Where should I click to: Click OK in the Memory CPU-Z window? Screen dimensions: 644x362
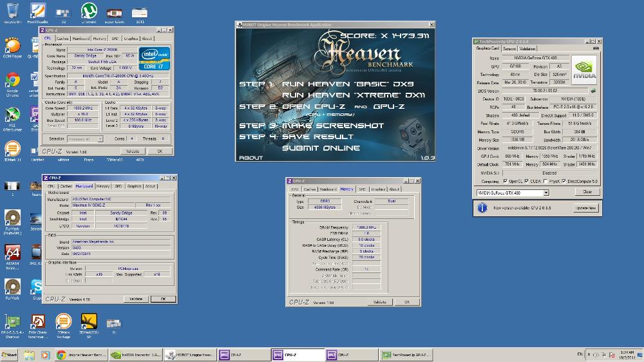pos(406,302)
